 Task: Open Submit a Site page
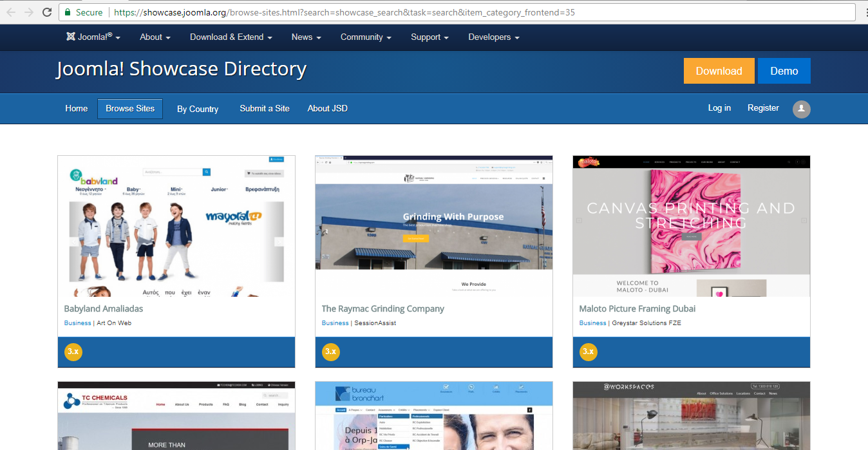(x=265, y=108)
